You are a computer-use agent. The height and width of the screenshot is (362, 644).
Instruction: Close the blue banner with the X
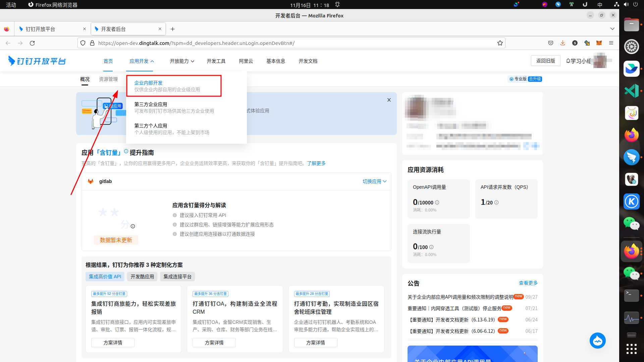(389, 100)
